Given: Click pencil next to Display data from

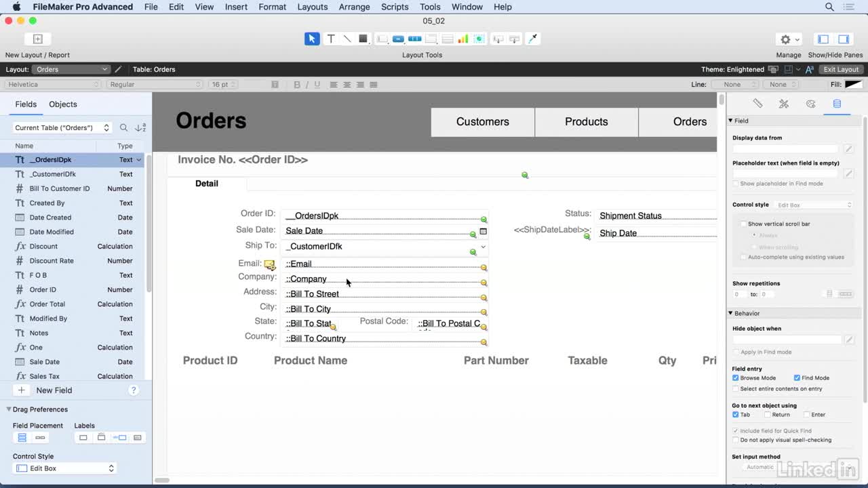Looking at the screenshot, I should [x=848, y=148].
